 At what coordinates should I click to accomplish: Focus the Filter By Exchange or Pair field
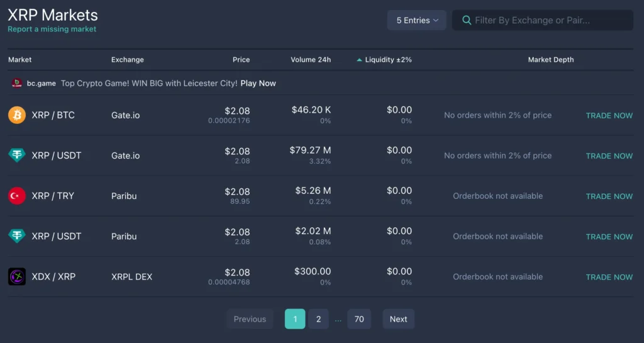coord(543,20)
